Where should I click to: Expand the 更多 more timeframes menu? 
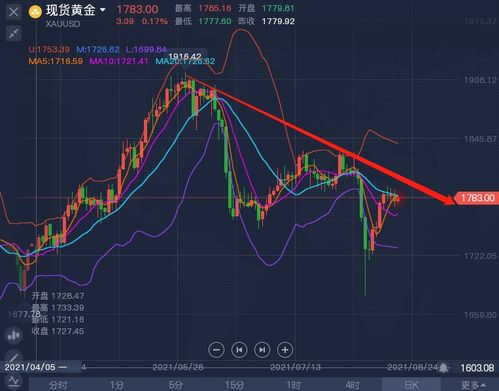pyautogui.click(x=473, y=385)
